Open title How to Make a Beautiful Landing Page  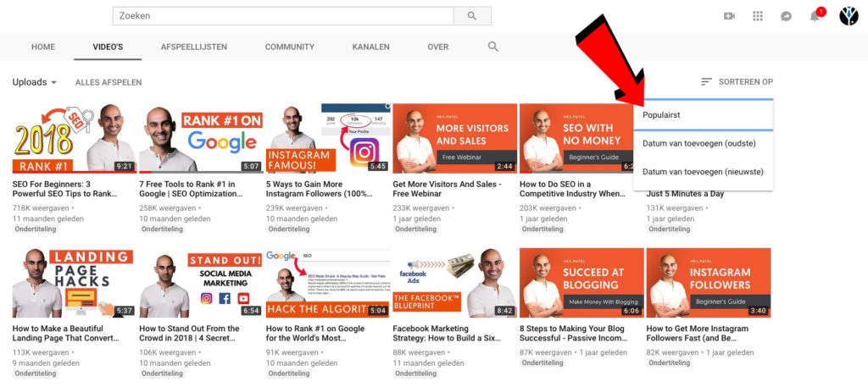66,334
